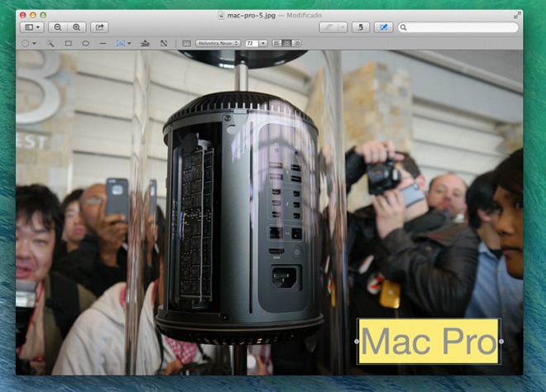
Task: Open the Share button menu
Action: pos(99,27)
